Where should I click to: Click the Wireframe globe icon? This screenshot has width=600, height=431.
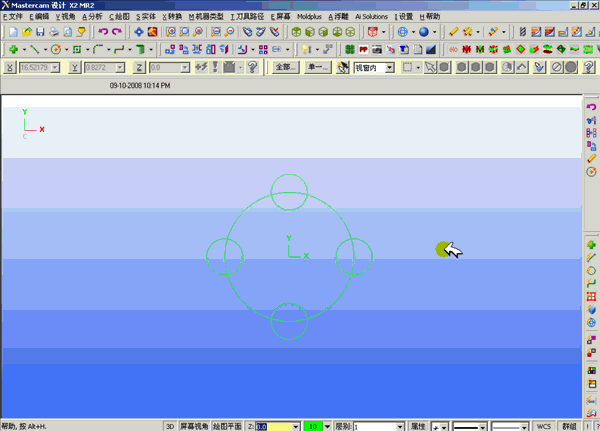(x=403, y=32)
